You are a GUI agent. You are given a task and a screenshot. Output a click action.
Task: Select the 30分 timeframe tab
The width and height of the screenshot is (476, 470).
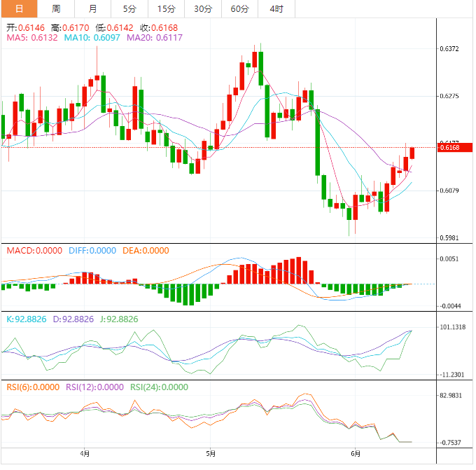(x=203, y=8)
